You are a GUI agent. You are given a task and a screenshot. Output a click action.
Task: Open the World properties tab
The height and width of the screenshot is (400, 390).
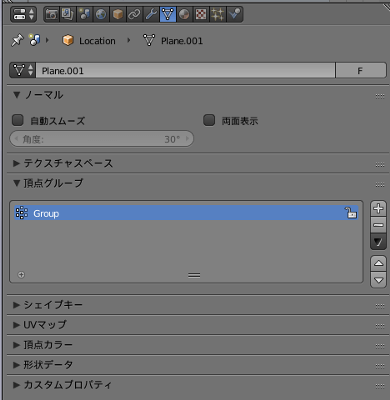(x=101, y=14)
